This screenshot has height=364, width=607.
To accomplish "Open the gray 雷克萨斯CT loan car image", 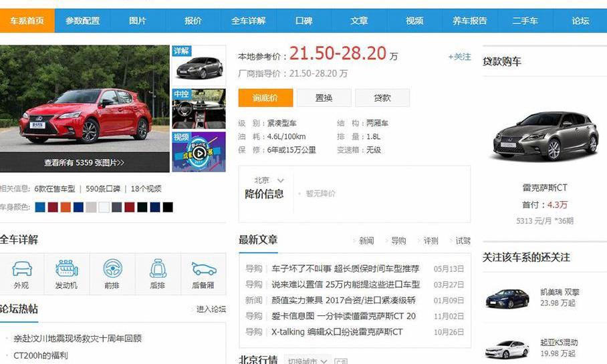I will (545, 136).
